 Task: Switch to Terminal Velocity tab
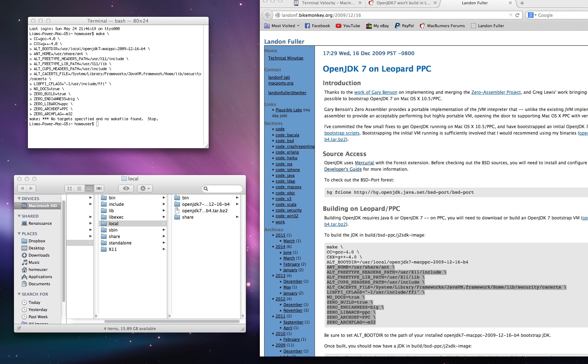(x=328, y=3)
